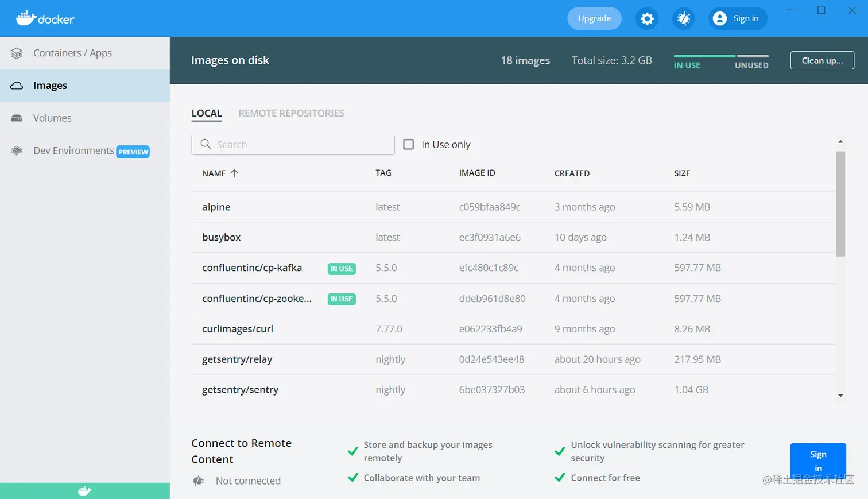Sort images by NAME column arrow
868x499 pixels.
234,173
